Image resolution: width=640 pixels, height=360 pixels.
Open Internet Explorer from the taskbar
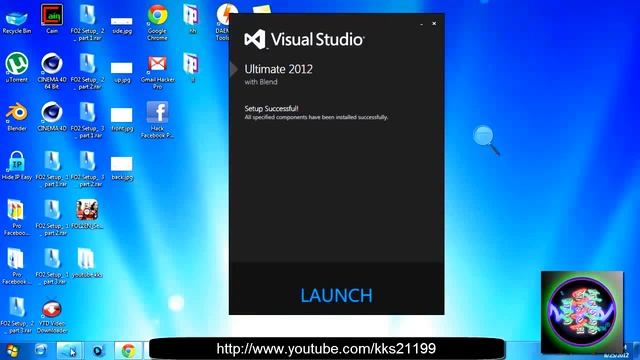(x=40, y=350)
